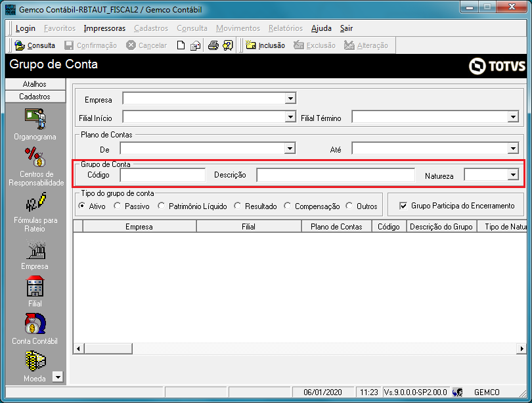Click the Plano de Contas column header
The height and width of the screenshot is (403, 532).
click(336, 226)
